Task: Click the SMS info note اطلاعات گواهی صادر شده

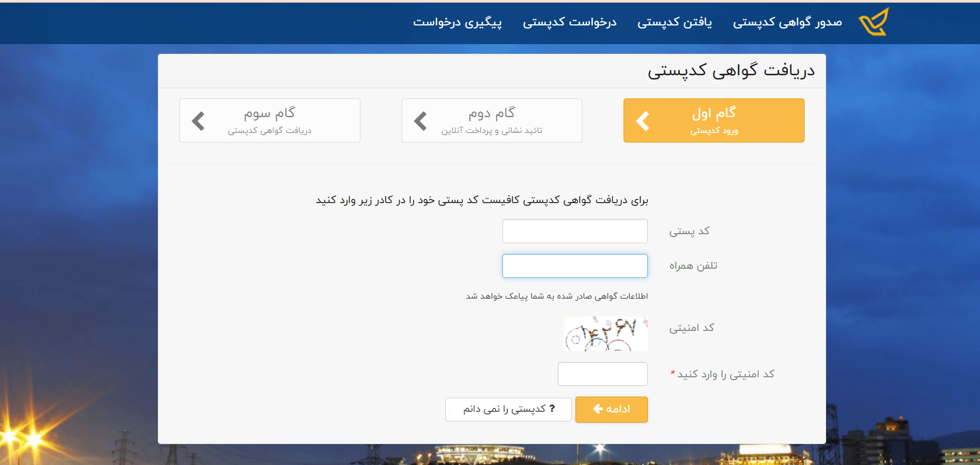Action: click(557, 296)
